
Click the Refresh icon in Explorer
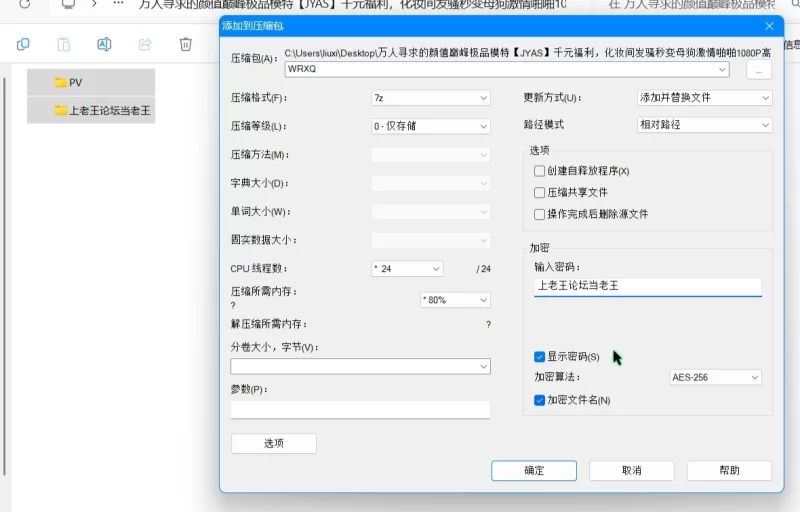(26, 4)
